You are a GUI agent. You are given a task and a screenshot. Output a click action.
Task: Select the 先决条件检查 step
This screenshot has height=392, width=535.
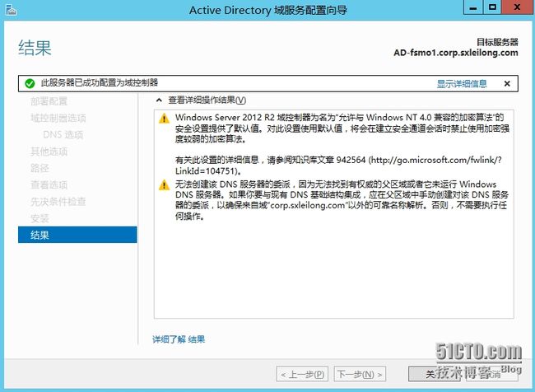[58, 202]
